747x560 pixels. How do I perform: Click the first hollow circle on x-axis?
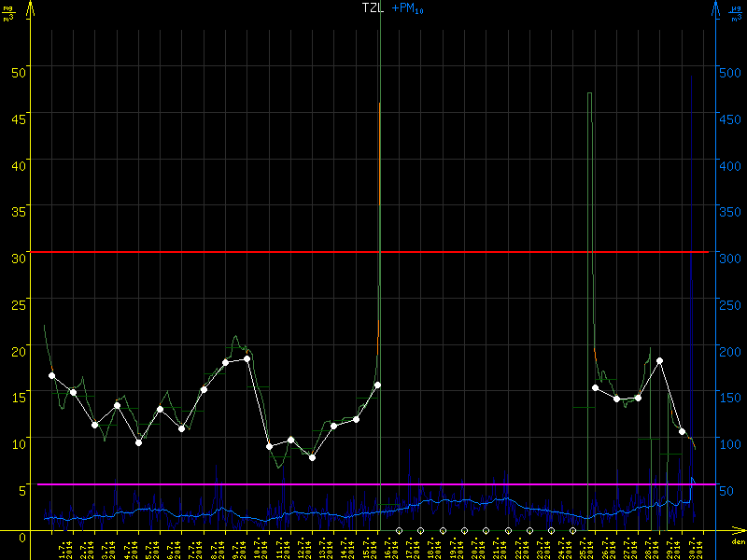tap(399, 531)
